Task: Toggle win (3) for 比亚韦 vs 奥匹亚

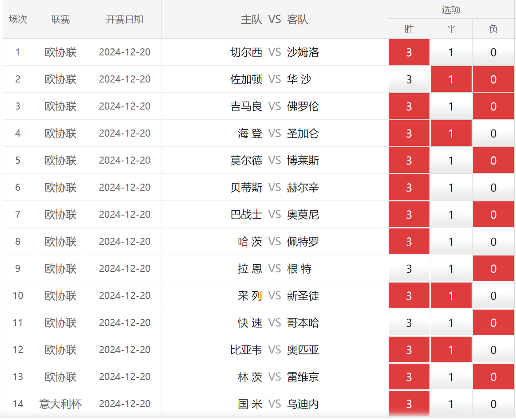Action: pyautogui.click(x=409, y=349)
